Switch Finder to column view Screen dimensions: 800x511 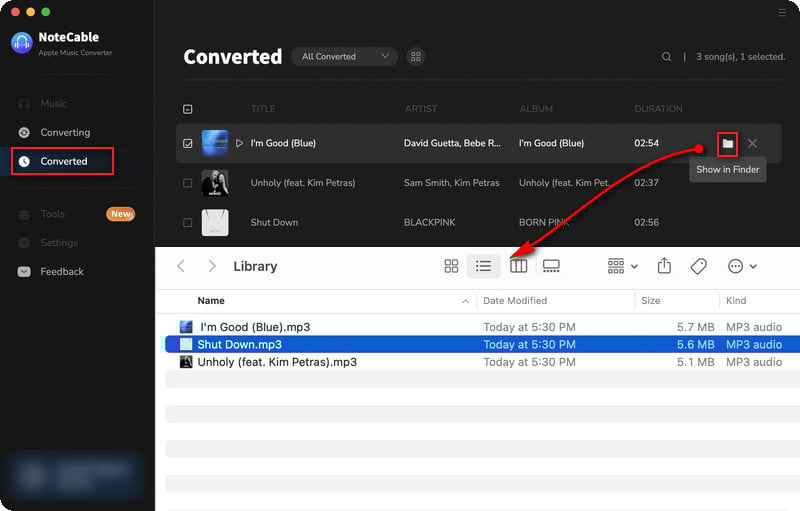click(x=518, y=266)
